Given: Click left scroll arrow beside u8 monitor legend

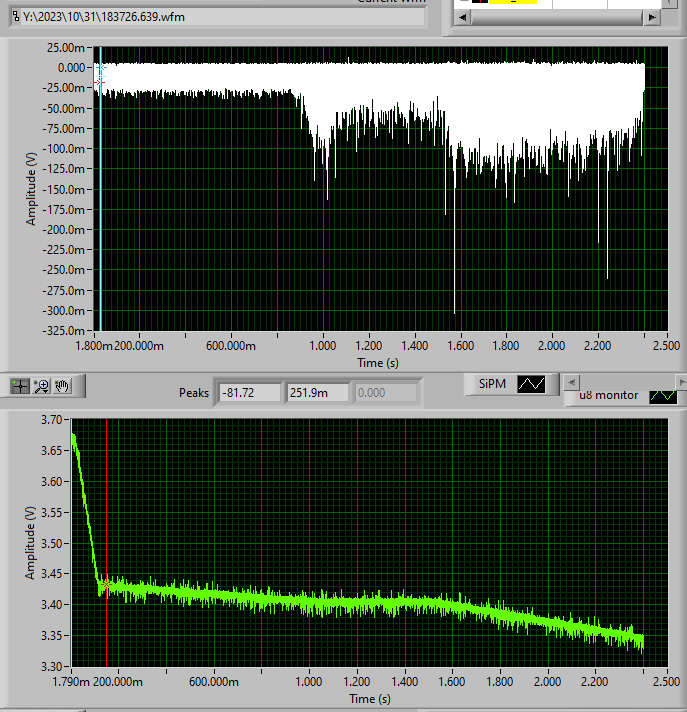Looking at the screenshot, I should 569,382.
